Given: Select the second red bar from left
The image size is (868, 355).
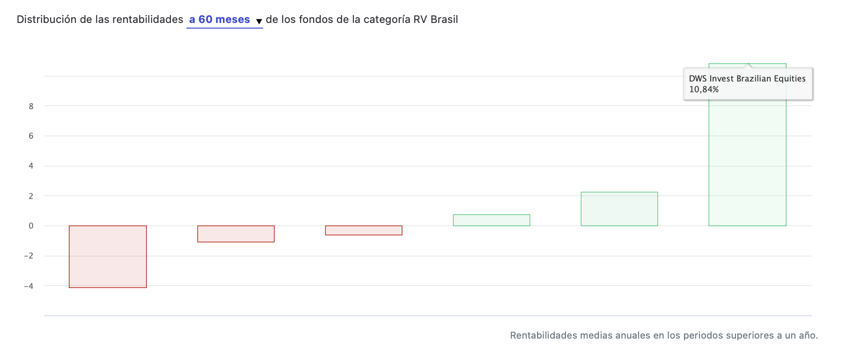Looking at the screenshot, I should pos(236,234).
